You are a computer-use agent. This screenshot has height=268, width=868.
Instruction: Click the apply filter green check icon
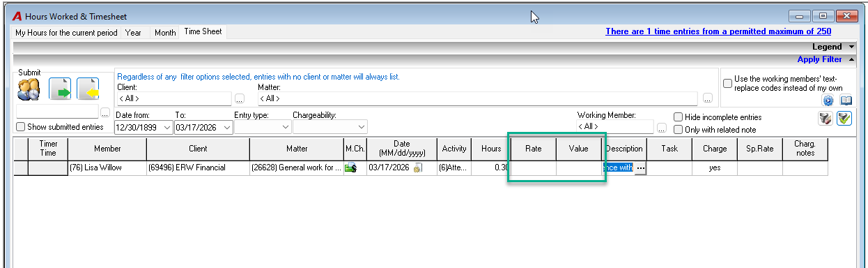coord(844,119)
